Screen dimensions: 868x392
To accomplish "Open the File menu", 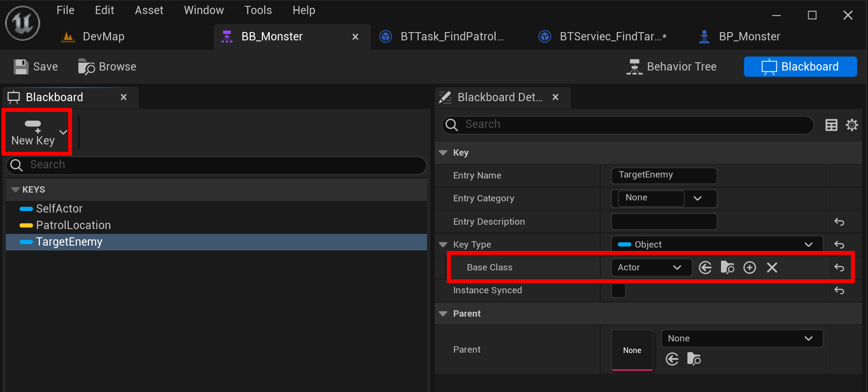I will point(65,10).
